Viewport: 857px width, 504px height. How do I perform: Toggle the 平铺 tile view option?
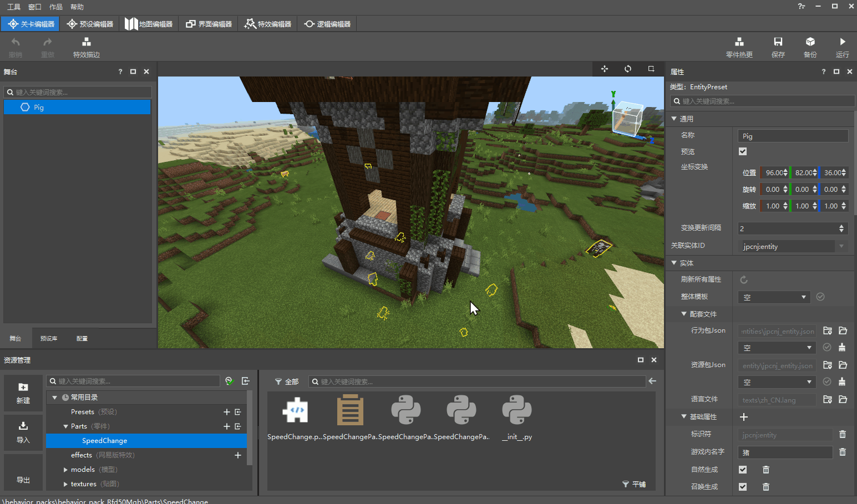tap(634, 484)
